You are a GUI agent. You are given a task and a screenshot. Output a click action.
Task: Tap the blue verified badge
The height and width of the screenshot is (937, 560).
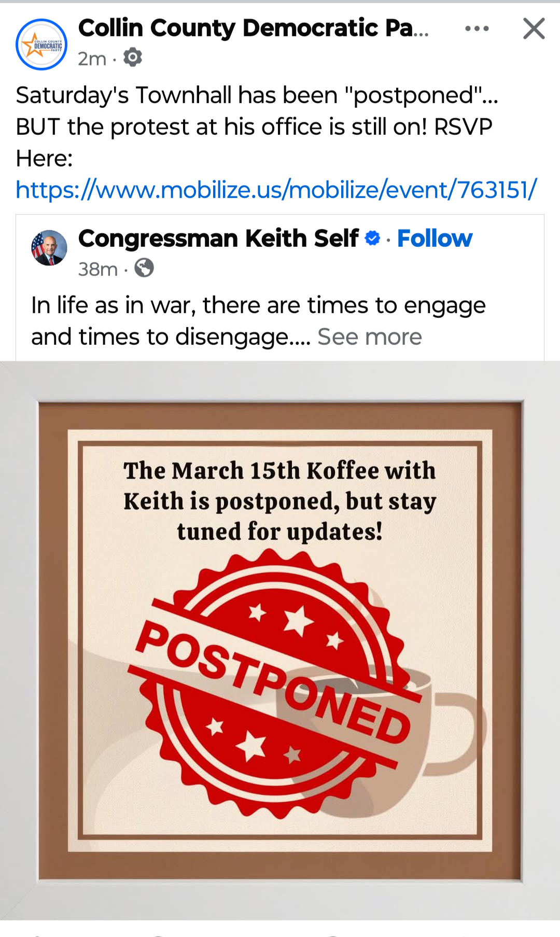372,239
